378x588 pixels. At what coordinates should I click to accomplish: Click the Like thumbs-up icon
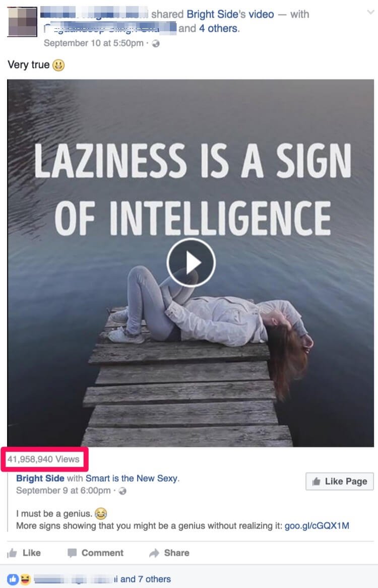12,553
